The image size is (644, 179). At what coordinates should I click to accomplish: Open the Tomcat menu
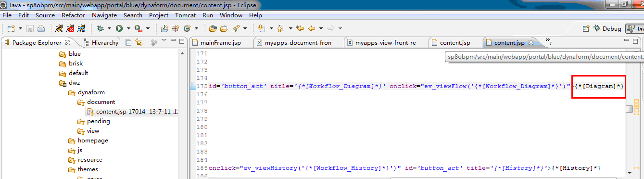(185, 15)
